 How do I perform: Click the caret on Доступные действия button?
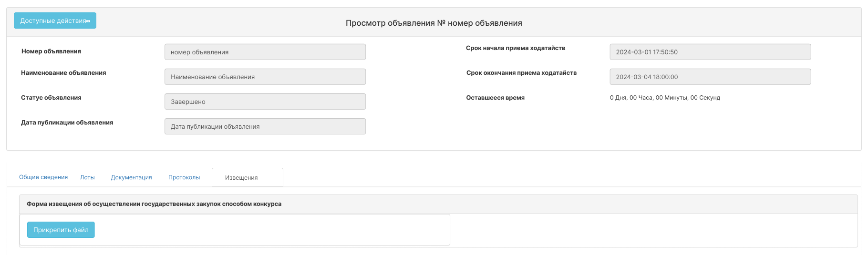88,21
